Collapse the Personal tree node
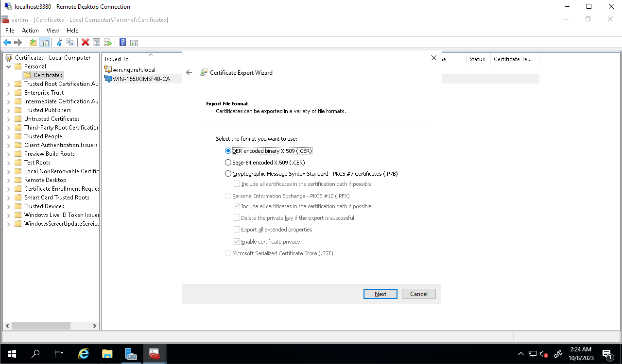 point(9,66)
